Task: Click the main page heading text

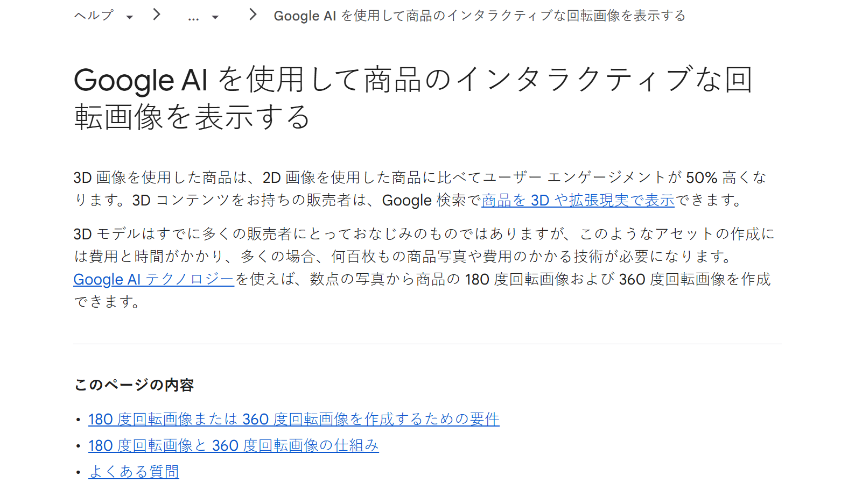Action: click(x=413, y=98)
